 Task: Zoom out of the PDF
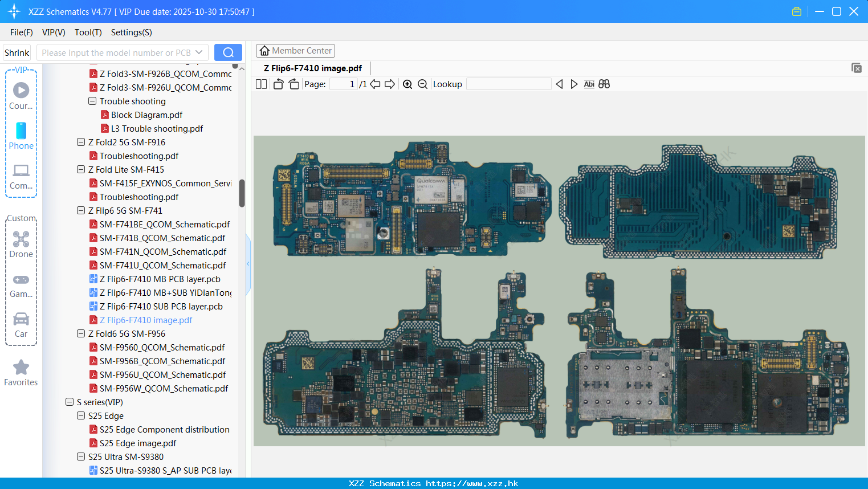tap(422, 84)
